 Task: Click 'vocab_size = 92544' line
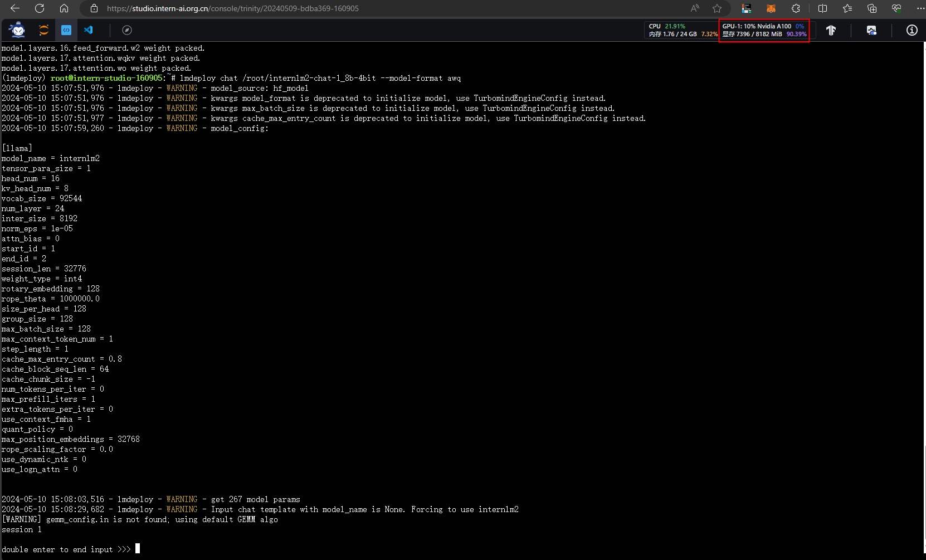[x=42, y=198]
